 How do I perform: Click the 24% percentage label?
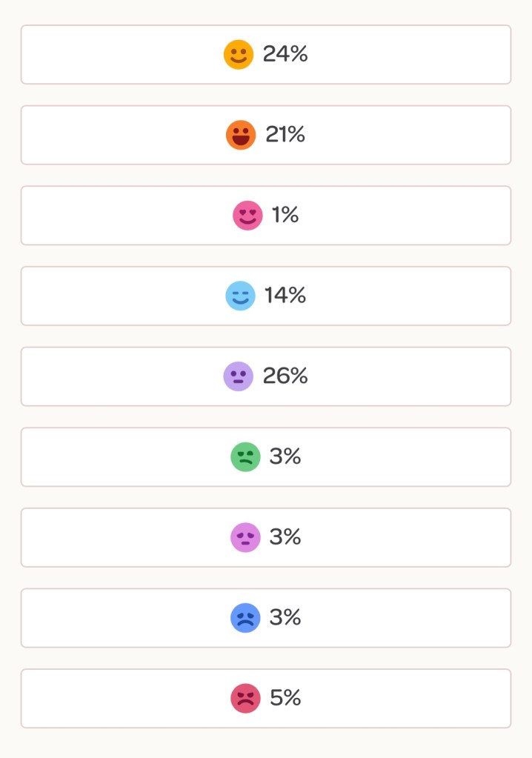point(285,55)
